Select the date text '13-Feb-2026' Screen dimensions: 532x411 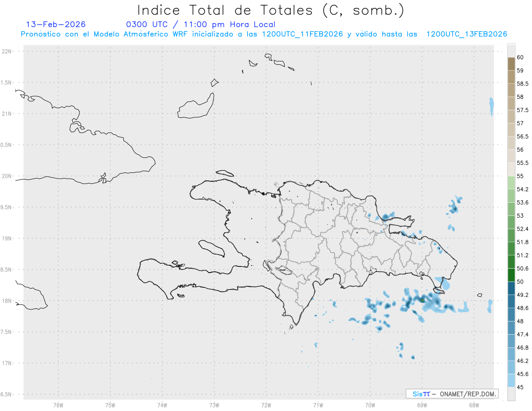point(56,24)
